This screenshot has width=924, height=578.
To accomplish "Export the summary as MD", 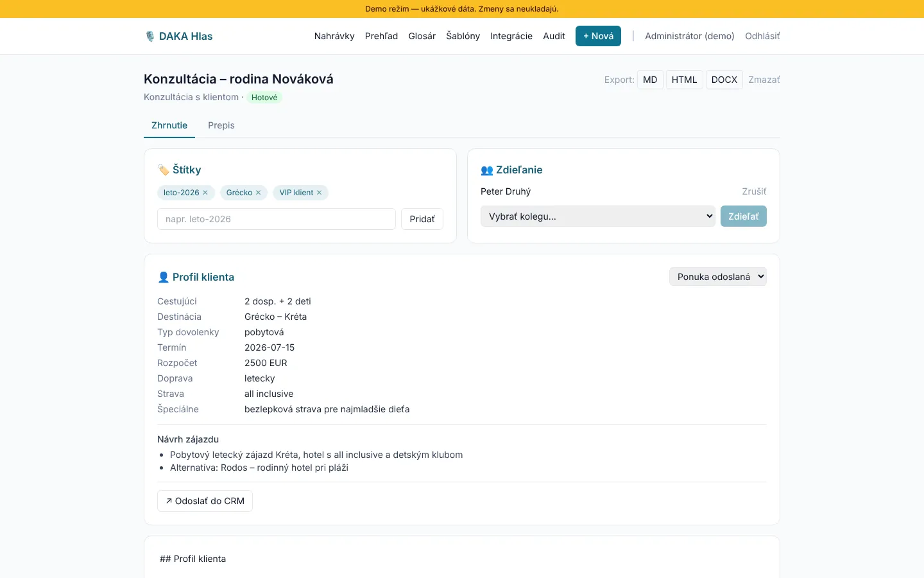I will [650, 80].
